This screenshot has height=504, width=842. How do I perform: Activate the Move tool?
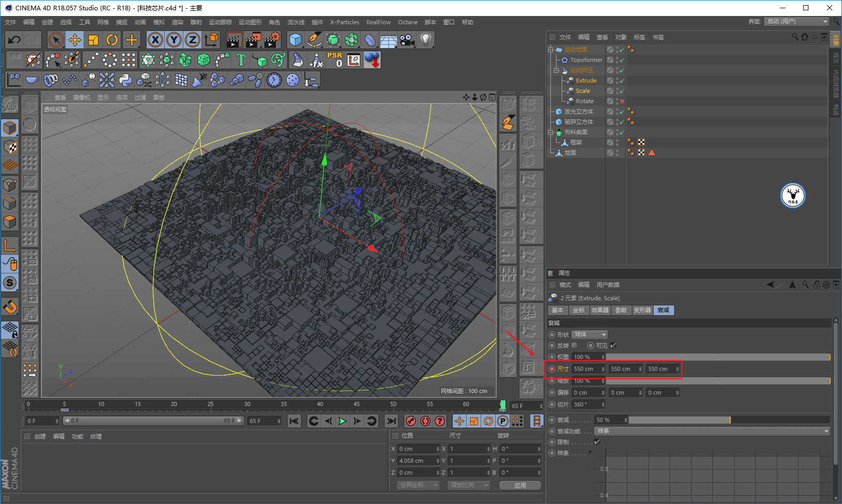click(x=75, y=40)
